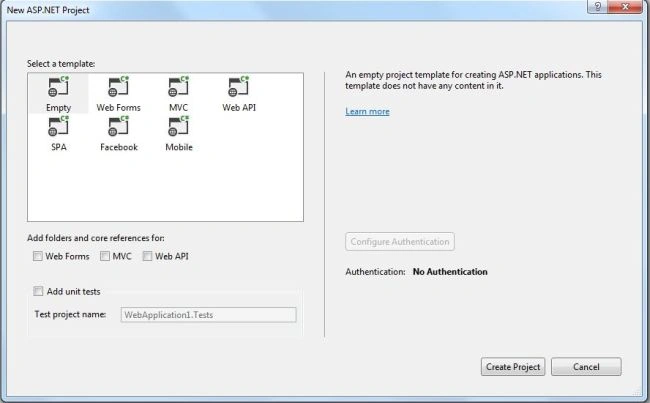
Task: Tick the MVC references checkbox
Action: pyautogui.click(x=105, y=256)
